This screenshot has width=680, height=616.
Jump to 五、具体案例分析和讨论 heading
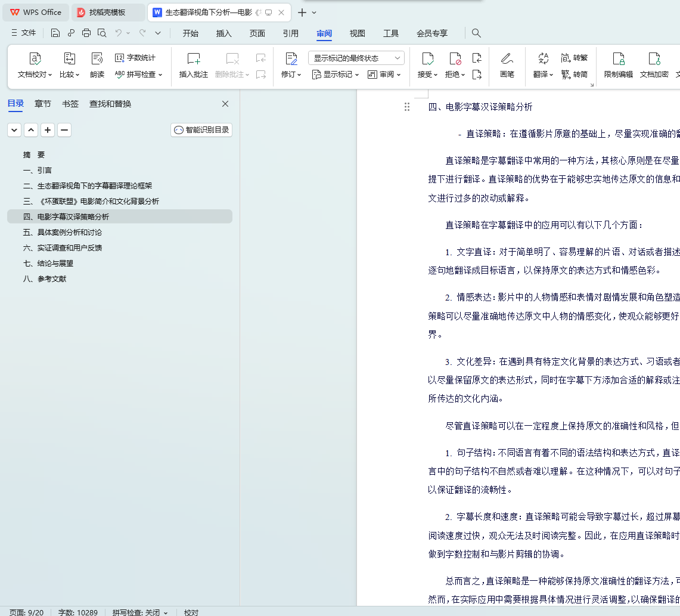click(63, 233)
